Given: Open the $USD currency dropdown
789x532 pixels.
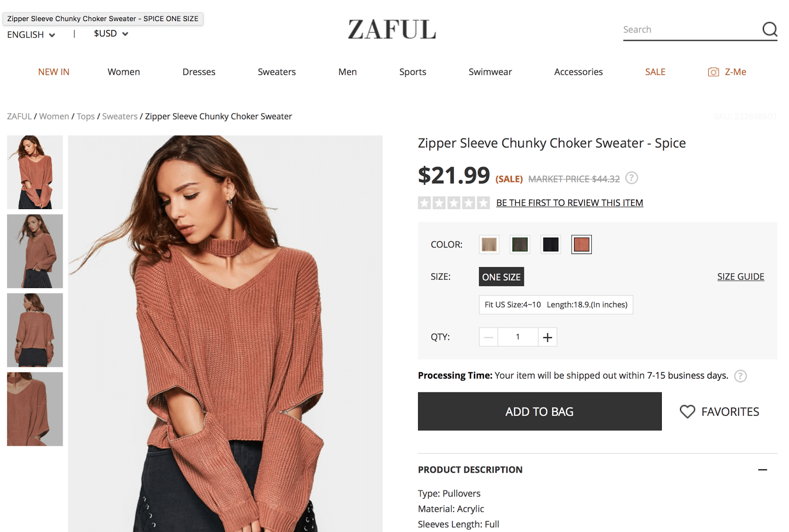Looking at the screenshot, I should click(x=111, y=34).
